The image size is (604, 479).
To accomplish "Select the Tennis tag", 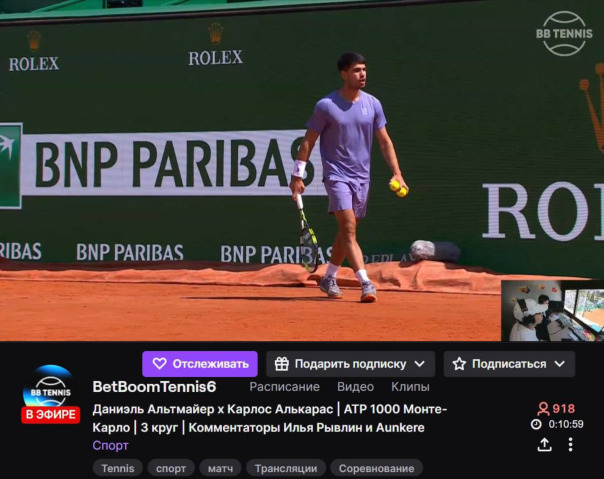I will click(x=117, y=468).
